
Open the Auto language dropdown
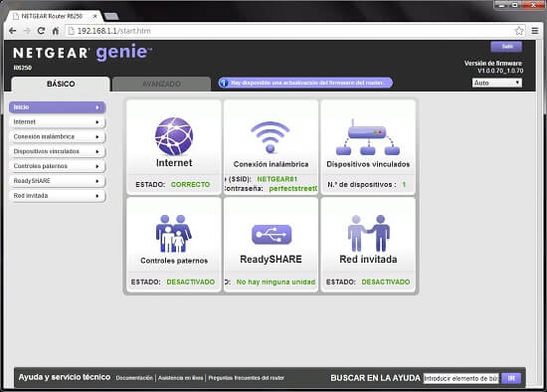click(497, 83)
